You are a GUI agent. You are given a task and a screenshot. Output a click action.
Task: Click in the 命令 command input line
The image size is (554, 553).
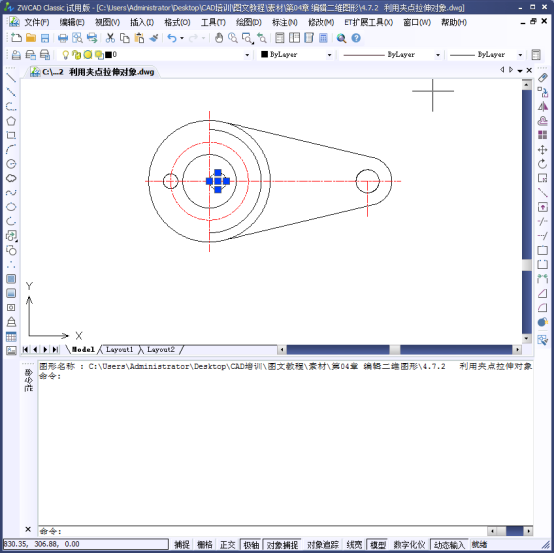[261, 531]
